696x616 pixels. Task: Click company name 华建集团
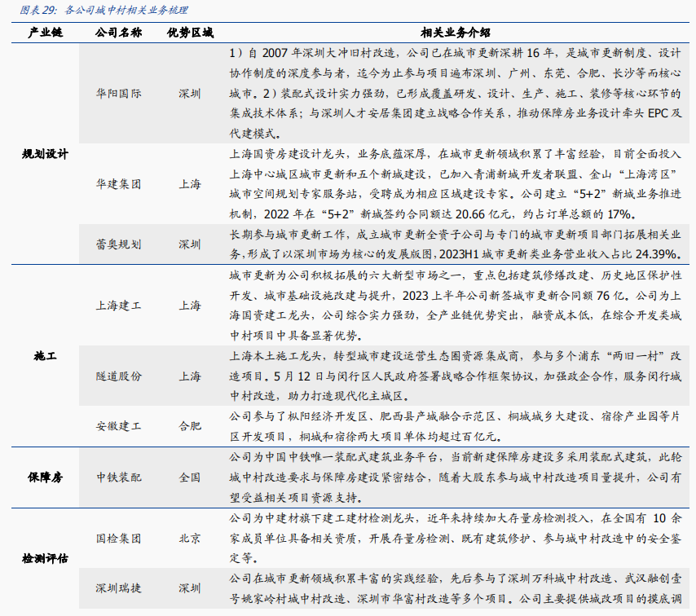[x=118, y=184]
